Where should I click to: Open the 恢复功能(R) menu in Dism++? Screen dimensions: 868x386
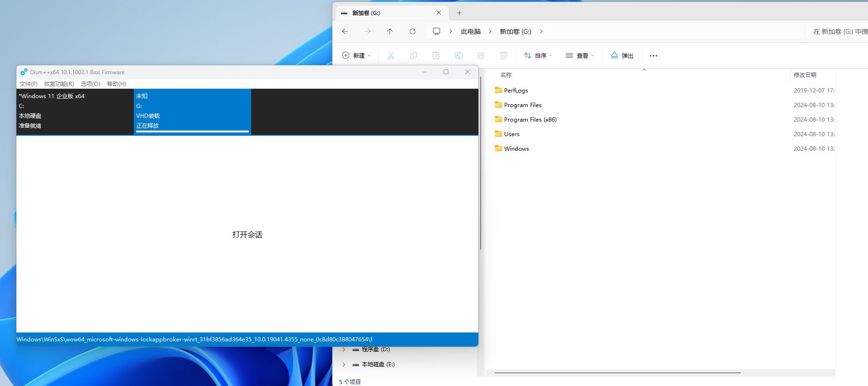[x=59, y=84]
